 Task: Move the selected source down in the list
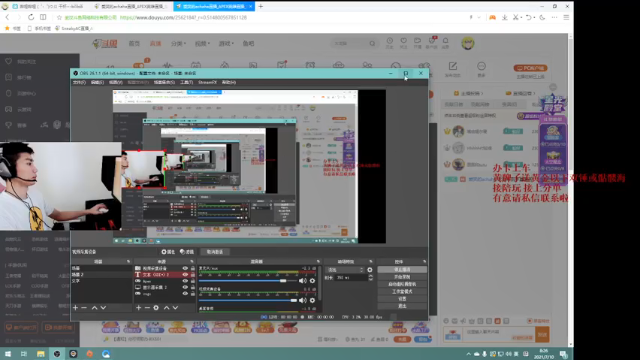[x=175, y=308]
